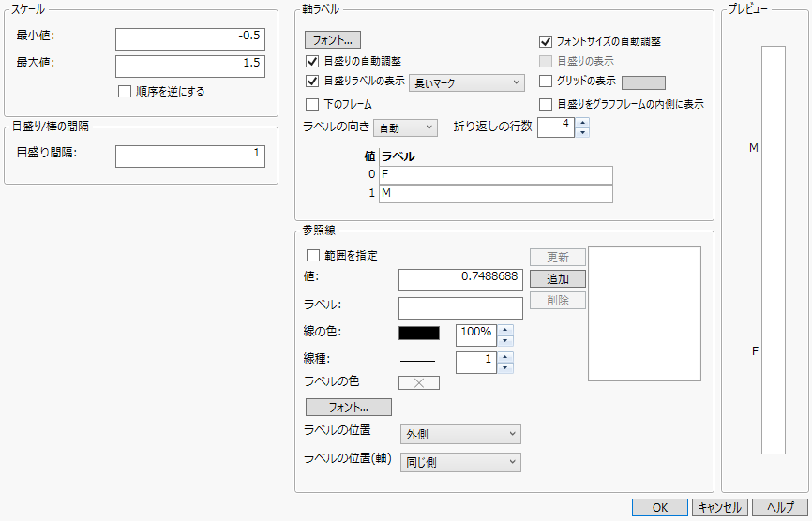Confirm the dialog with OK
The image size is (812, 521).
pos(660,508)
